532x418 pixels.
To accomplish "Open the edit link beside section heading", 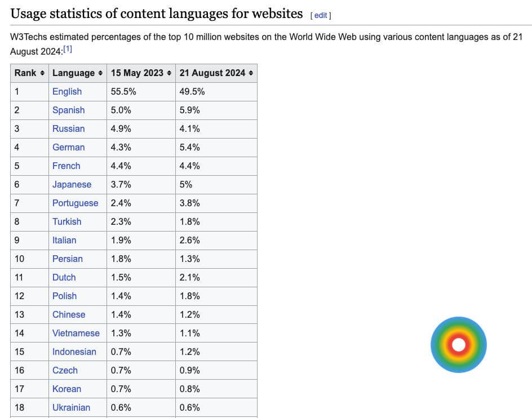I will pos(321,15).
